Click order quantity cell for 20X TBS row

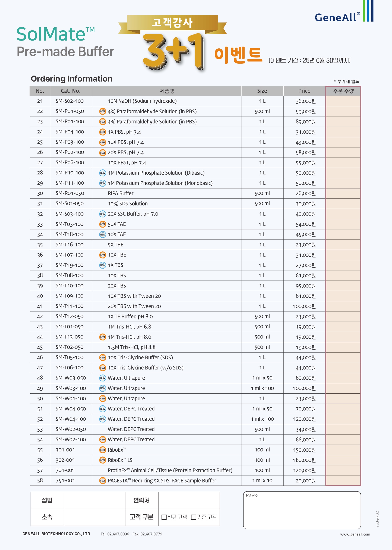point(343,286)
